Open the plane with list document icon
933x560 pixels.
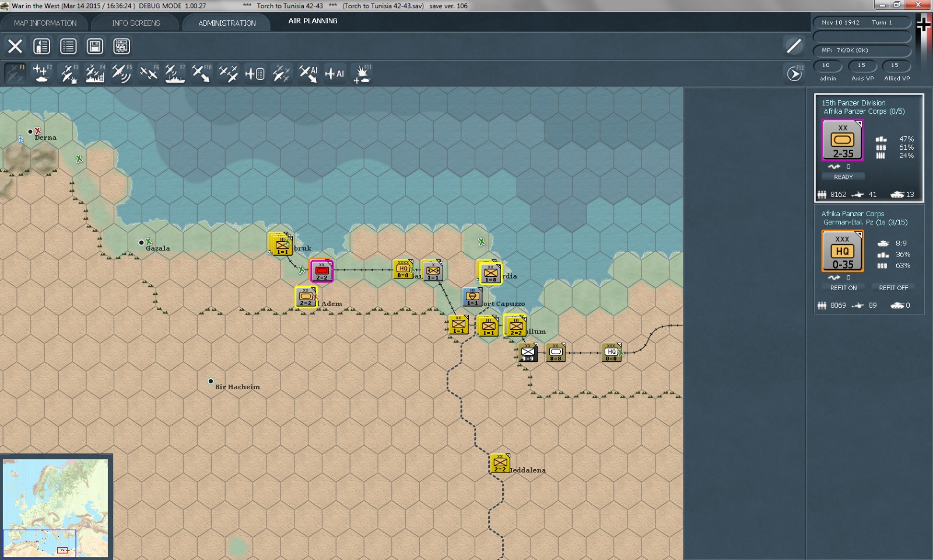pos(254,73)
